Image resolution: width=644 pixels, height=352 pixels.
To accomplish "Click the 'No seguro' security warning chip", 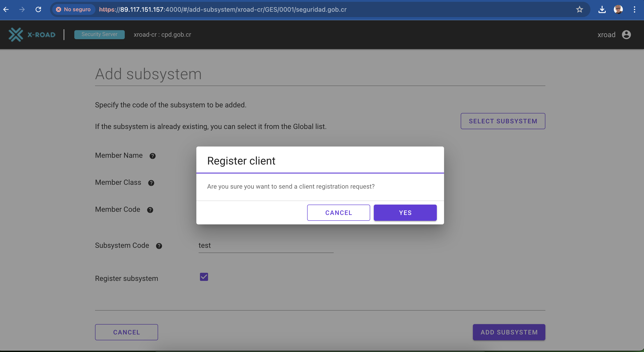I will 73,9.
